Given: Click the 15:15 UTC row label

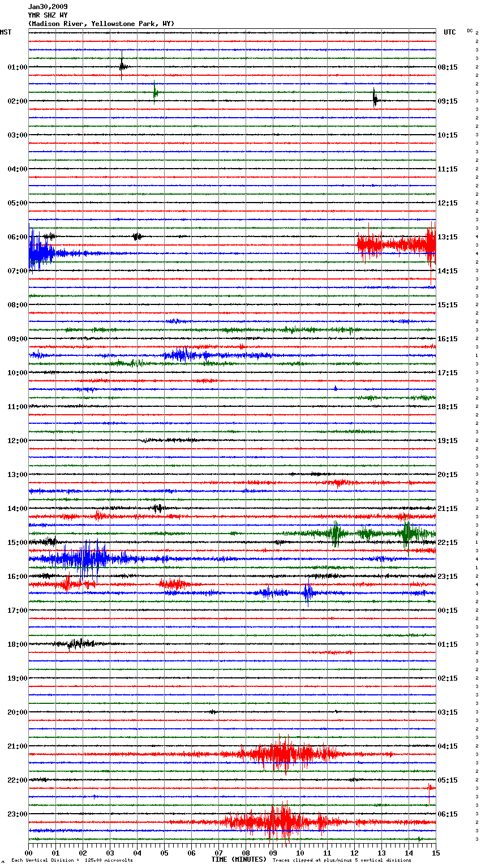Looking at the screenshot, I should point(448,305).
